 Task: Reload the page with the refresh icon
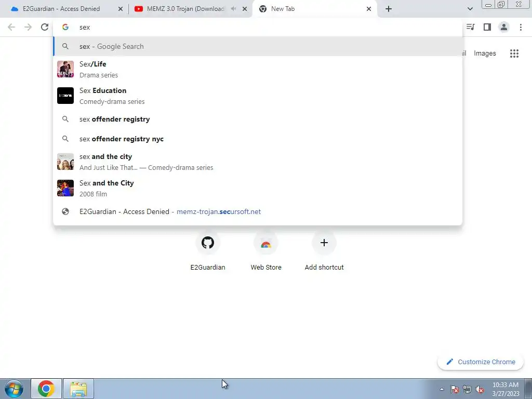45,27
